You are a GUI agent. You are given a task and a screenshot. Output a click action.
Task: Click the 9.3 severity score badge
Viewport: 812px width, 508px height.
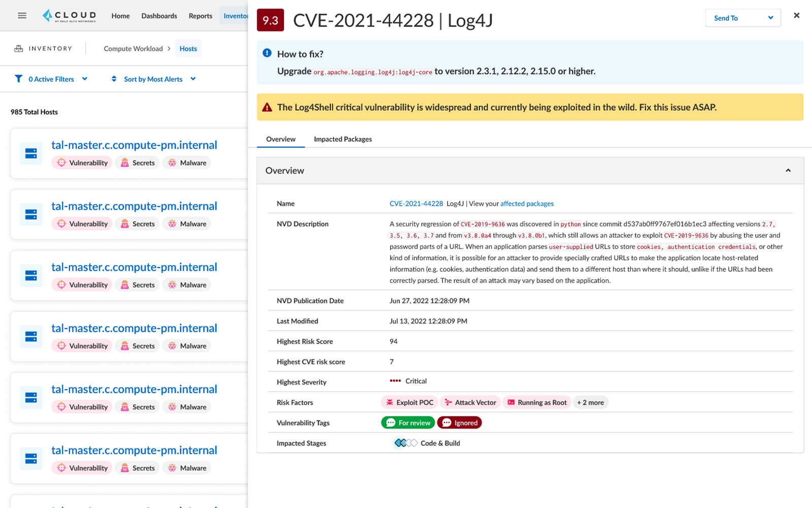click(270, 20)
